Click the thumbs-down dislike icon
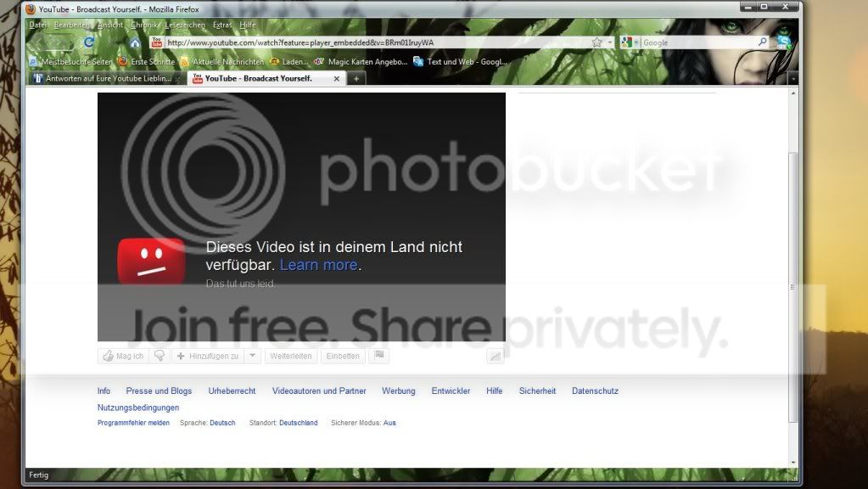868x489 pixels. coord(160,356)
